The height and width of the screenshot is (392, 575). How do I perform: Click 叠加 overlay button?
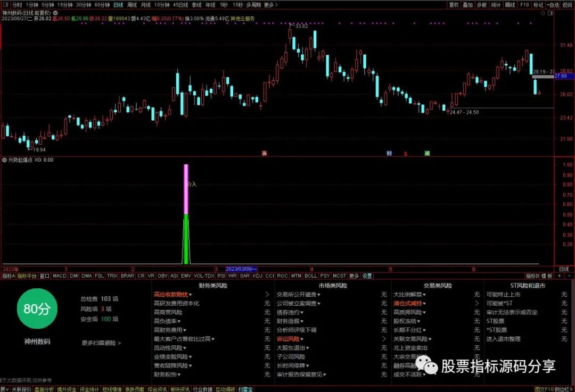tap(467, 5)
